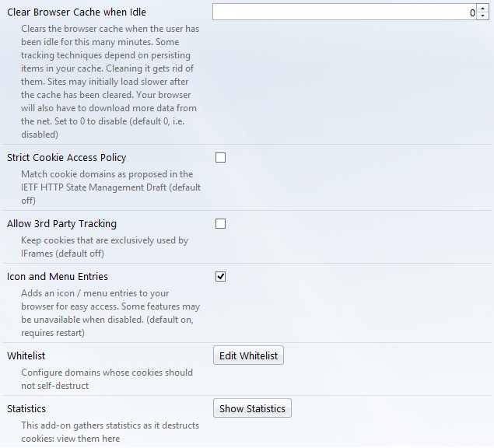
Task: Tick the Allow 3rd Party Tracking checkbox
Action: coord(220,224)
